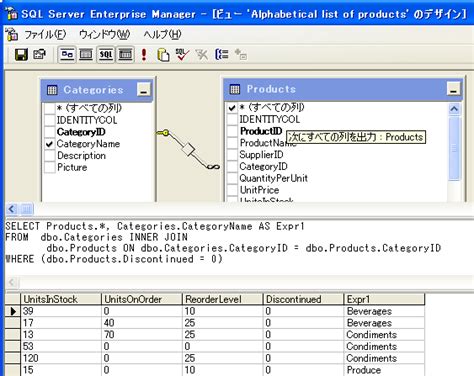Click the ProductID column name
Image resolution: width=474 pixels, height=376 pixels.
point(261,131)
